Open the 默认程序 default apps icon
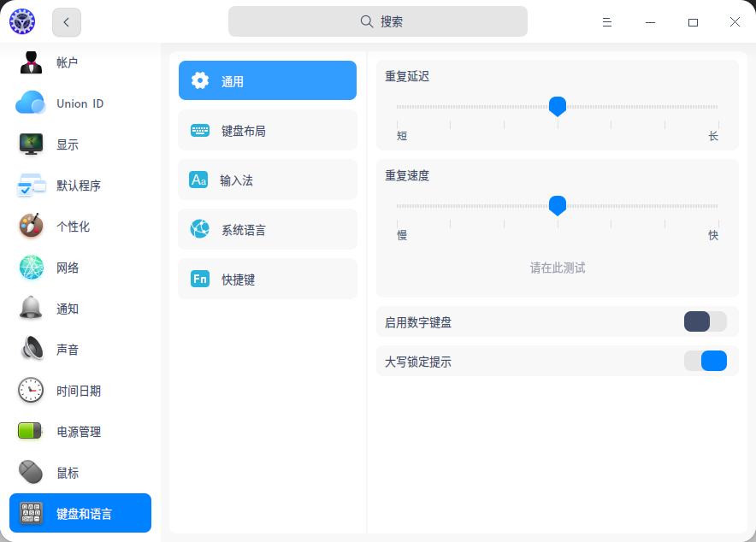756x542 pixels. pos(32,185)
